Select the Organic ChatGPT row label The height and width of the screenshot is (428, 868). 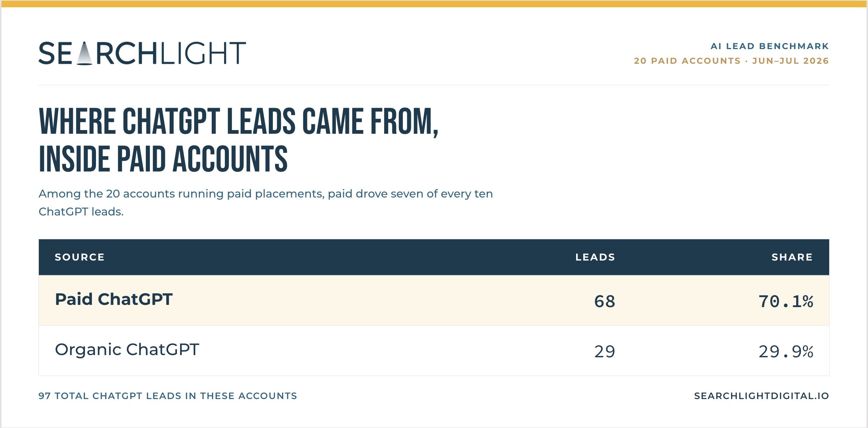pos(127,350)
